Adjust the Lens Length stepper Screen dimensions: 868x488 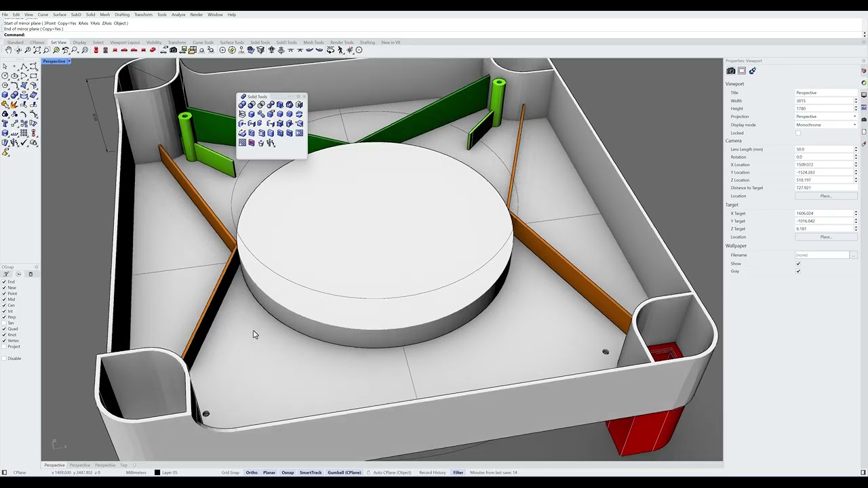point(855,149)
